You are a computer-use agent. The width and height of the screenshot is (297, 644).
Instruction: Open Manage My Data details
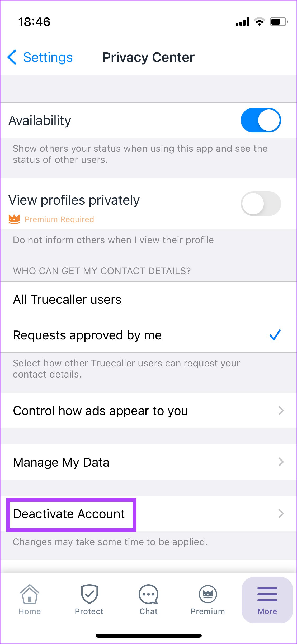pyautogui.click(x=148, y=462)
